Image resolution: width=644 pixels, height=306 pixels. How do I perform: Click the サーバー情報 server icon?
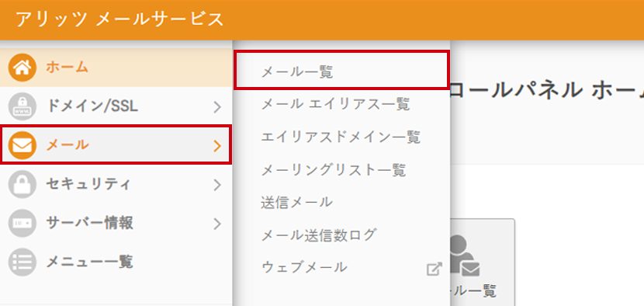pos(23,224)
